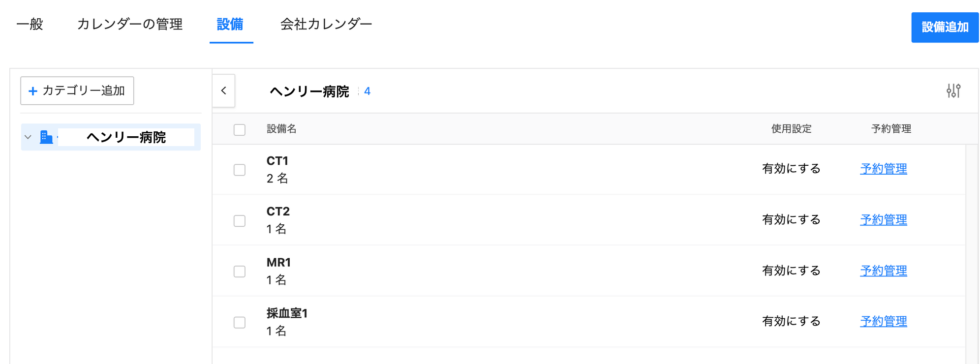Select ヘンリー病院 in the category tree
The height and width of the screenshot is (364, 980).
126,137
